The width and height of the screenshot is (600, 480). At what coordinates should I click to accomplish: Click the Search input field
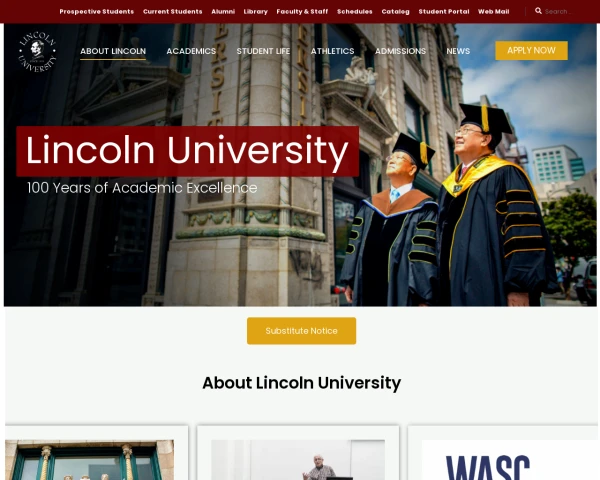point(558,11)
